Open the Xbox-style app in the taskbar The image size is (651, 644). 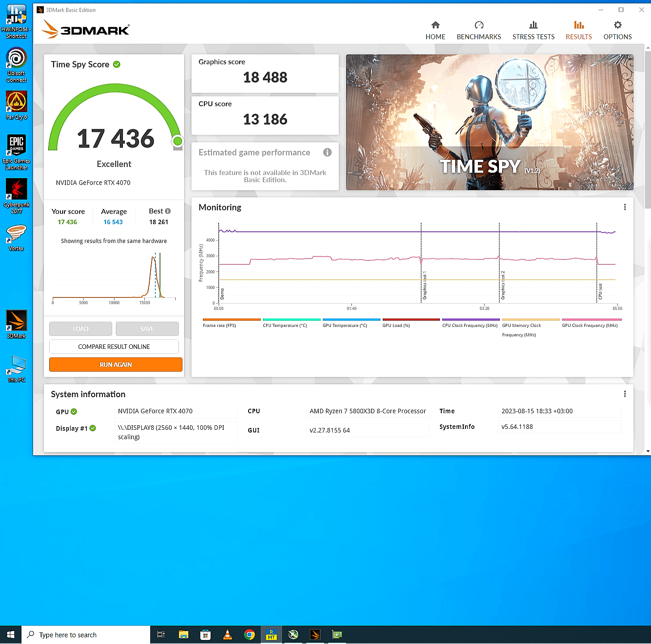point(293,635)
